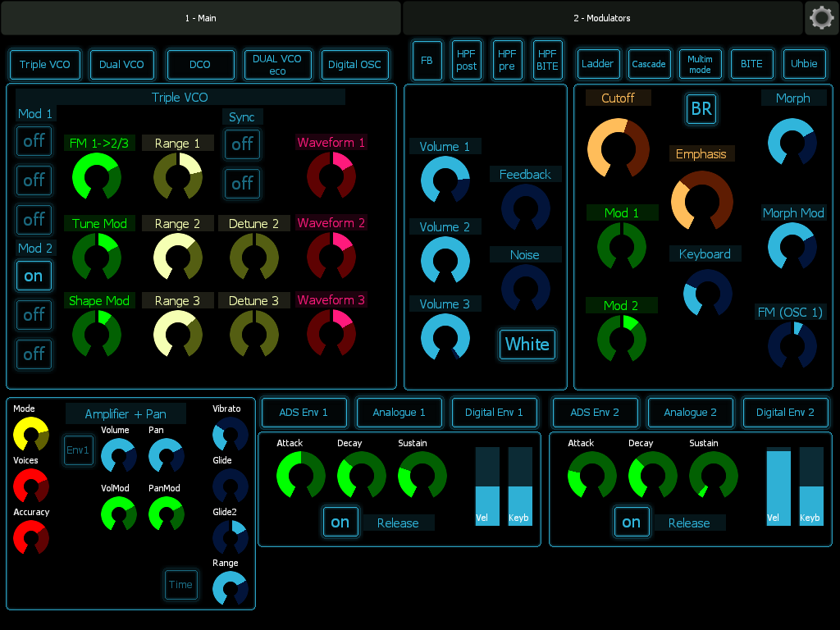Switch to the 1 - Main tab
The height and width of the screenshot is (630, 840).
(x=201, y=18)
